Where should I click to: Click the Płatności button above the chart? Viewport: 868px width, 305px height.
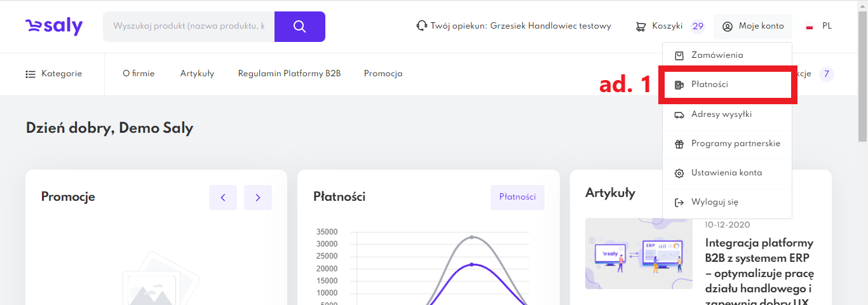point(517,197)
